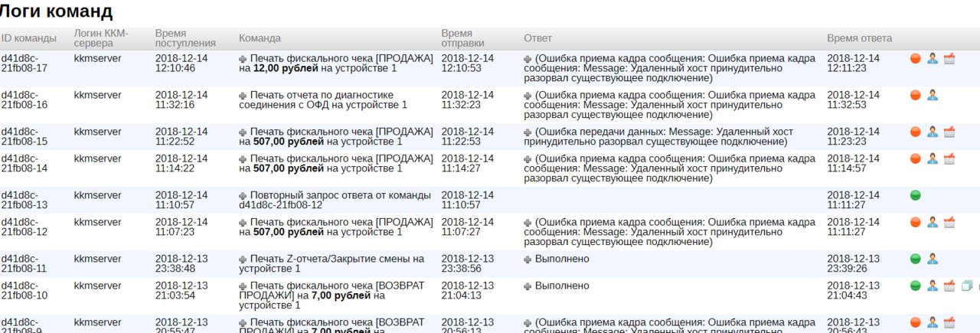Open the cash register icon for row 21fb08-15
The image size is (980, 333).
(x=949, y=132)
